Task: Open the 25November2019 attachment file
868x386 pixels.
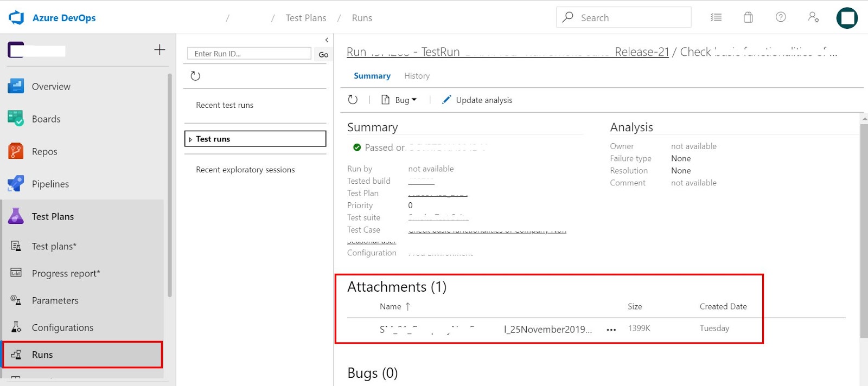Action: coord(486,329)
